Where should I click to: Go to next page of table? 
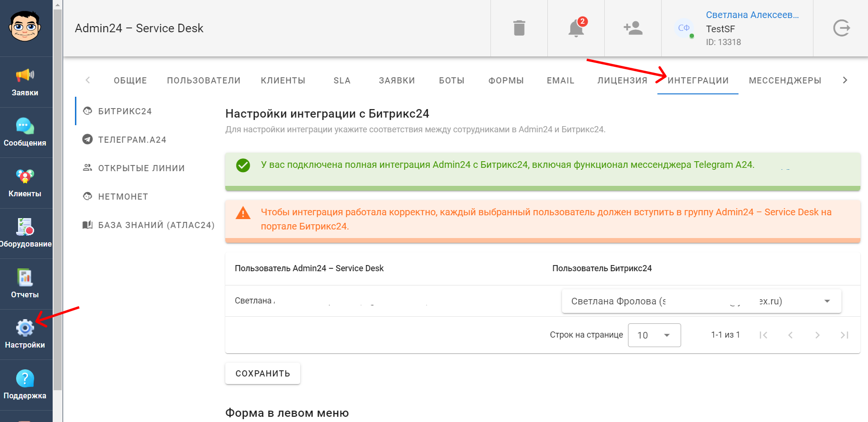click(817, 335)
